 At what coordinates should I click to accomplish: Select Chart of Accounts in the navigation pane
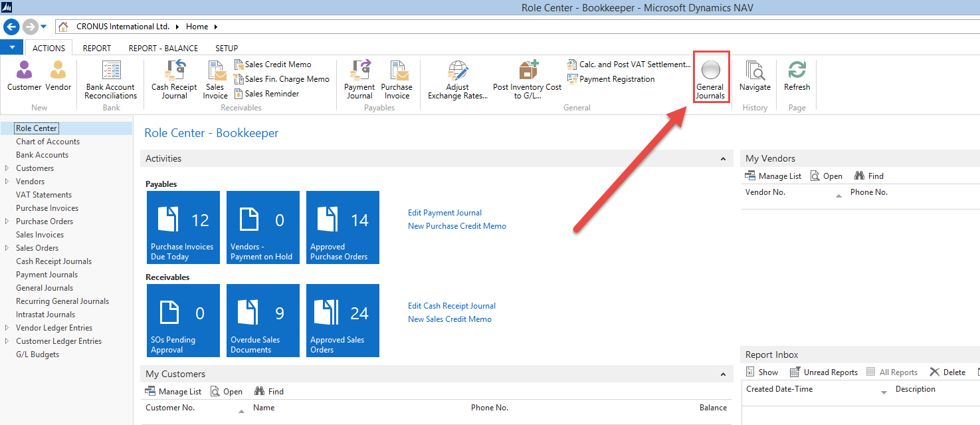click(48, 142)
